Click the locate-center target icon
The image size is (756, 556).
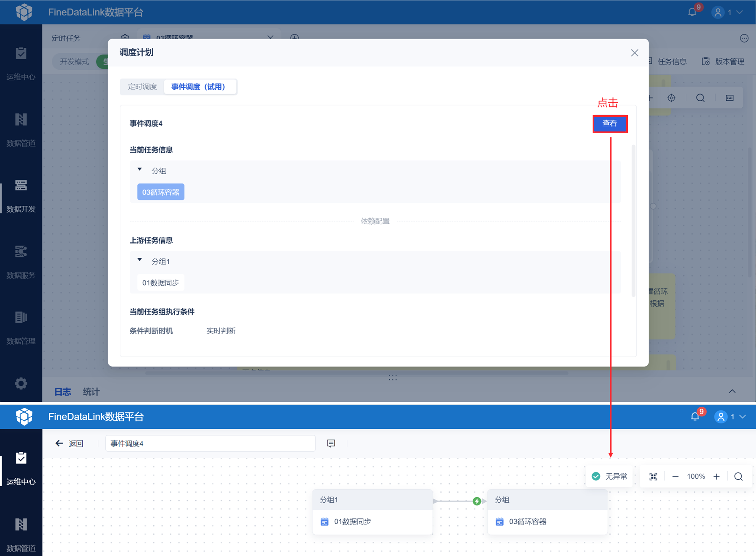click(x=671, y=98)
